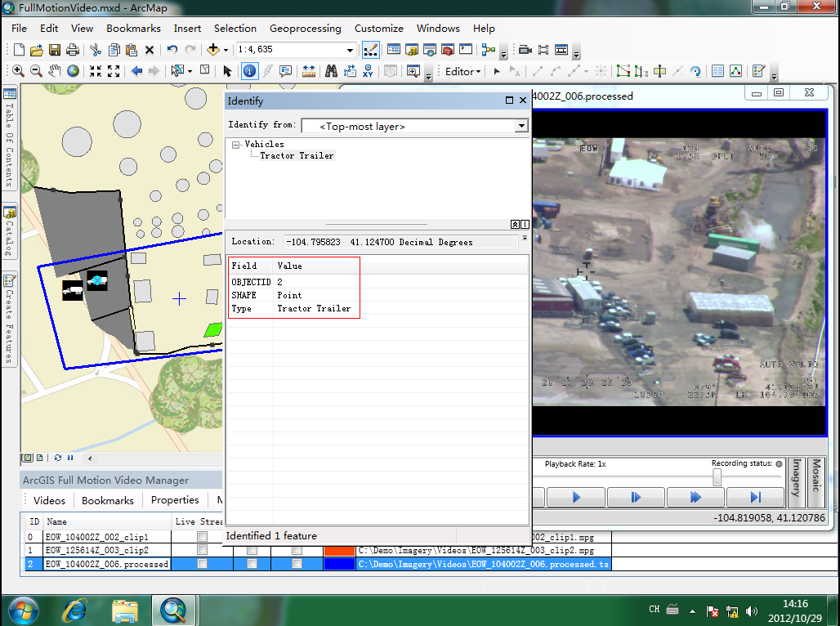Select the Zoom Out tool
The height and width of the screenshot is (626, 840).
[36, 71]
